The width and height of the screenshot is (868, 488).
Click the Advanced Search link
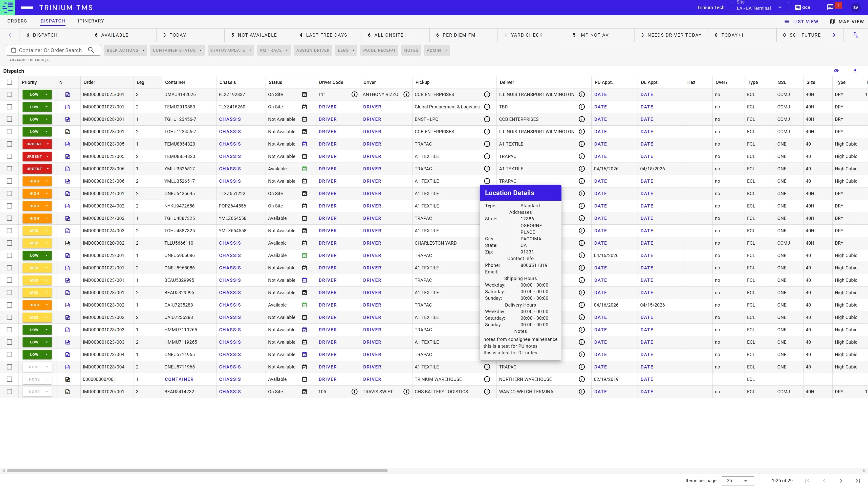[29, 60]
